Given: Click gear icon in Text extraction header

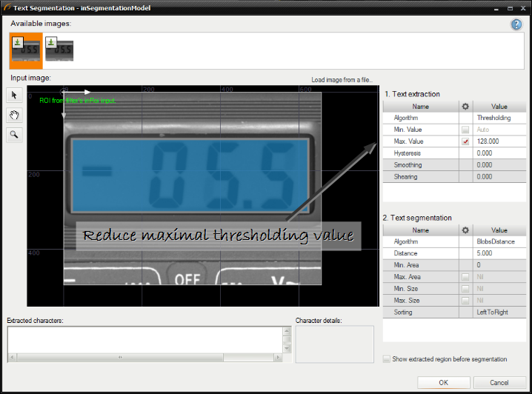Looking at the screenshot, I should click(465, 106).
